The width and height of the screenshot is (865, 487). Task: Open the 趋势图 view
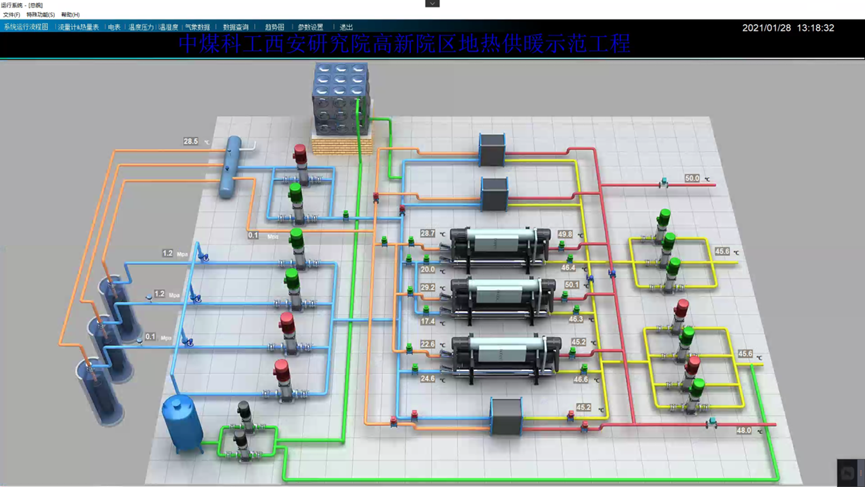tap(275, 28)
